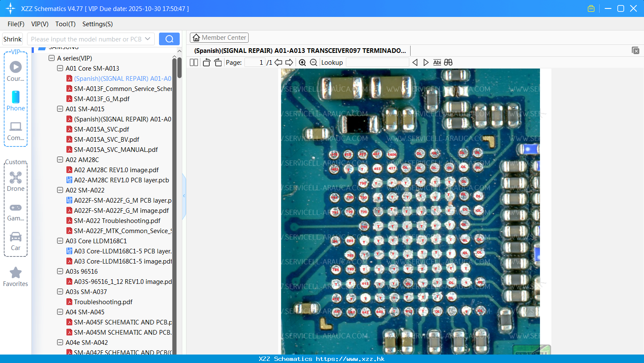The height and width of the screenshot is (363, 644).
Task: Select the Phone sidebar category
Action: click(x=16, y=101)
